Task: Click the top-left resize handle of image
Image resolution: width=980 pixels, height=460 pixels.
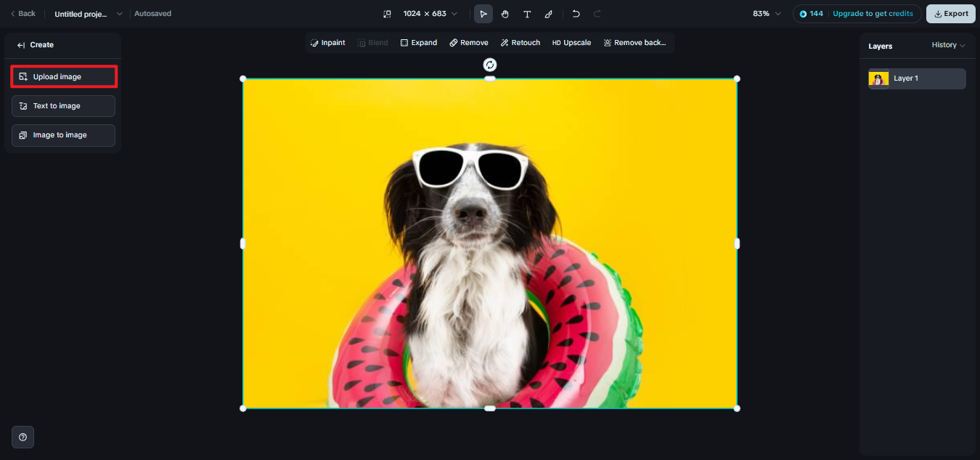Action: click(x=243, y=78)
